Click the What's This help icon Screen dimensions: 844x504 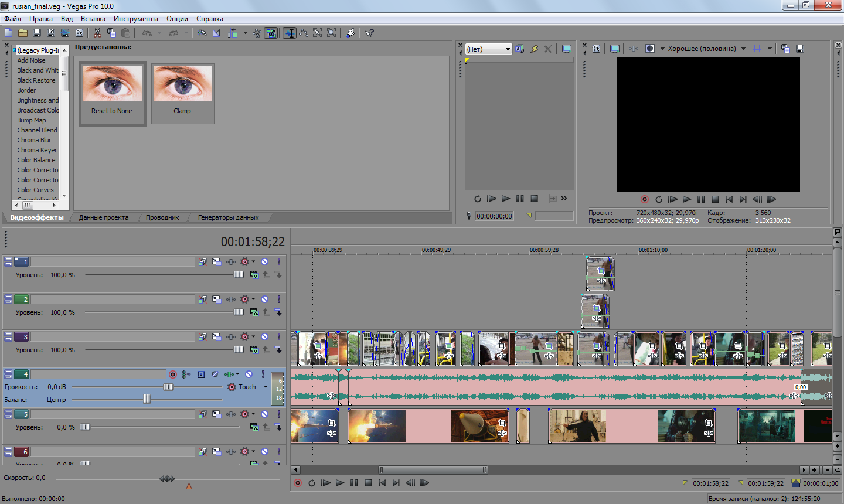click(370, 33)
